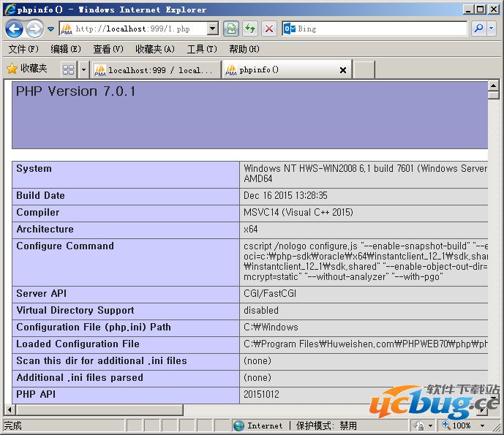Open the Favorites star button
The height and width of the screenshot is (435, 504).
point(26,69)
